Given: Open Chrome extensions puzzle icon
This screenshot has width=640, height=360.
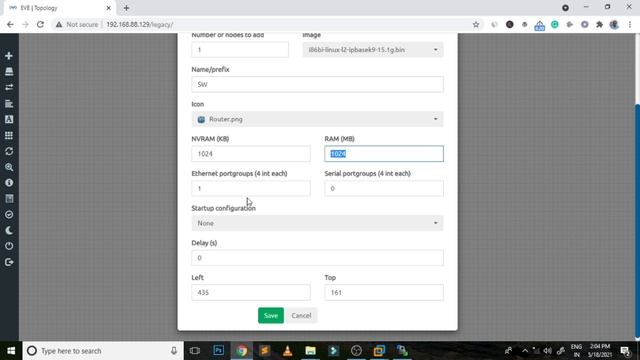Looking at the screenshot, I should point(599,24).
